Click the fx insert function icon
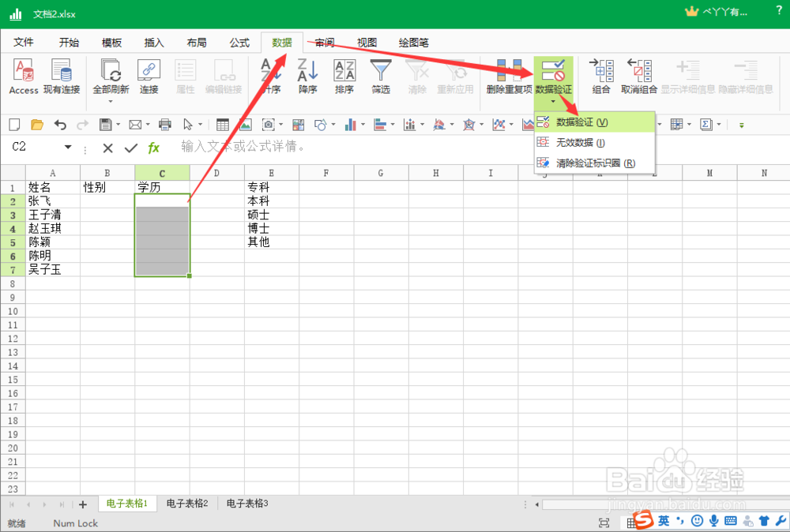The image size is (790, 532). [154, 148]
